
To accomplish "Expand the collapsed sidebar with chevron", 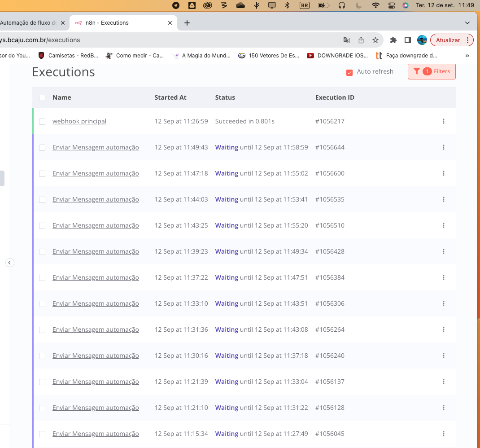I will [x=10, y=263].
